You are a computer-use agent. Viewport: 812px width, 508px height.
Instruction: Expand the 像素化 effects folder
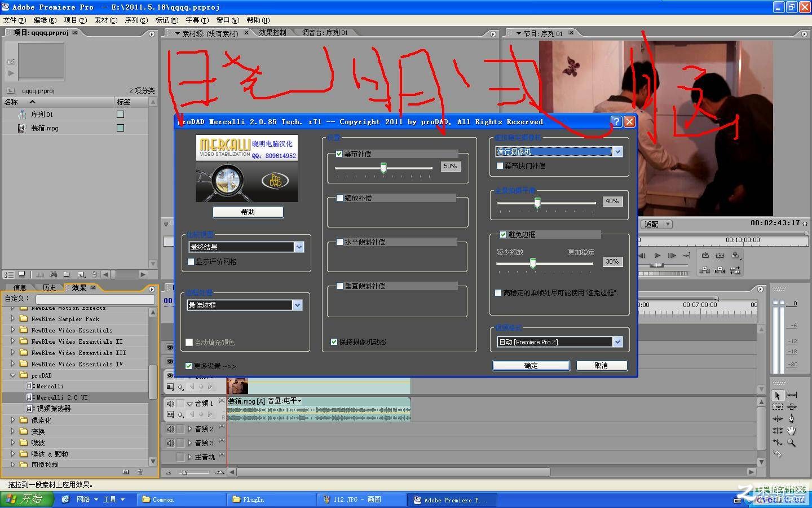tap(13, 420)
